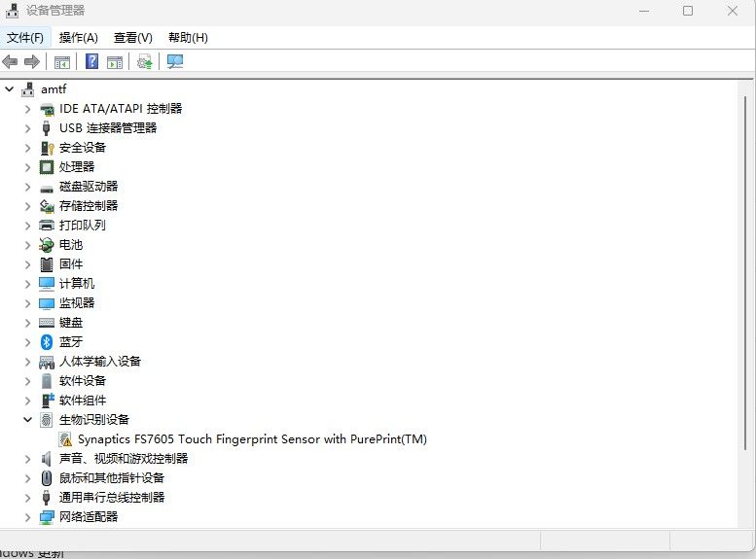Click the fingerprint icon beside 生物识别设备

[47, 420]
